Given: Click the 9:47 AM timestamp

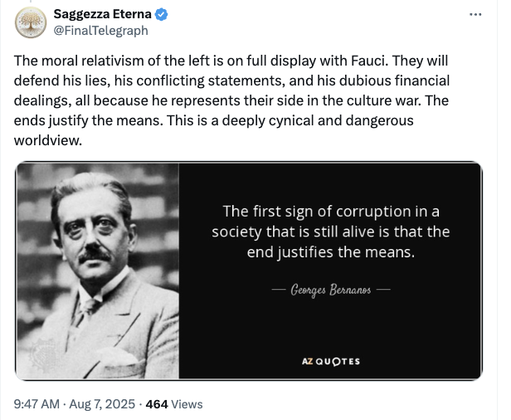Looking at the screenshot, I should (x=37, y=404).
